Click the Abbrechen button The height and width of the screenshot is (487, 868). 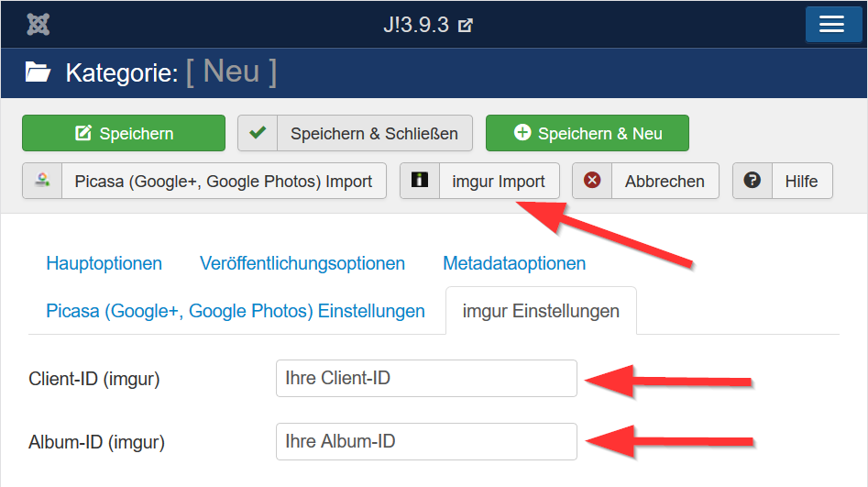click(645, 181)
